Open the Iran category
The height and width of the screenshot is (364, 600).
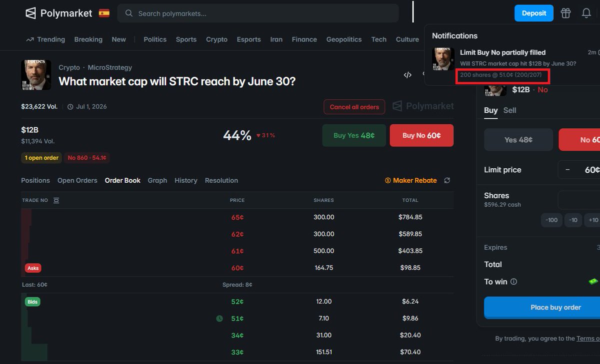pyautogui.click(x=276, y=39)
